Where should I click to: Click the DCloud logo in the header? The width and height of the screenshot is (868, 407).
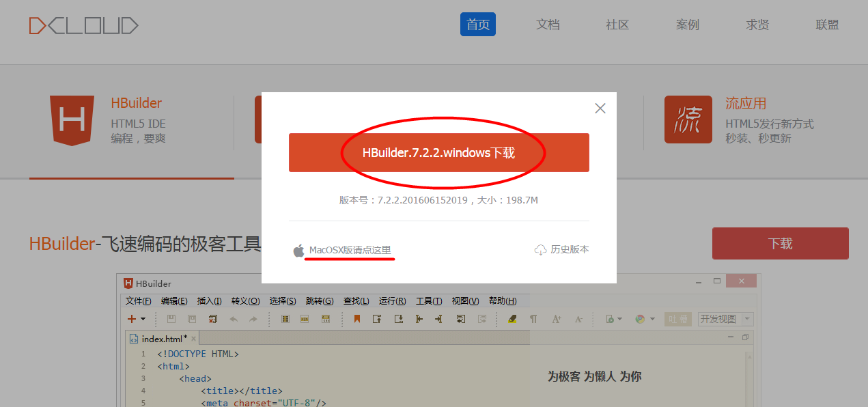(83, 26)
